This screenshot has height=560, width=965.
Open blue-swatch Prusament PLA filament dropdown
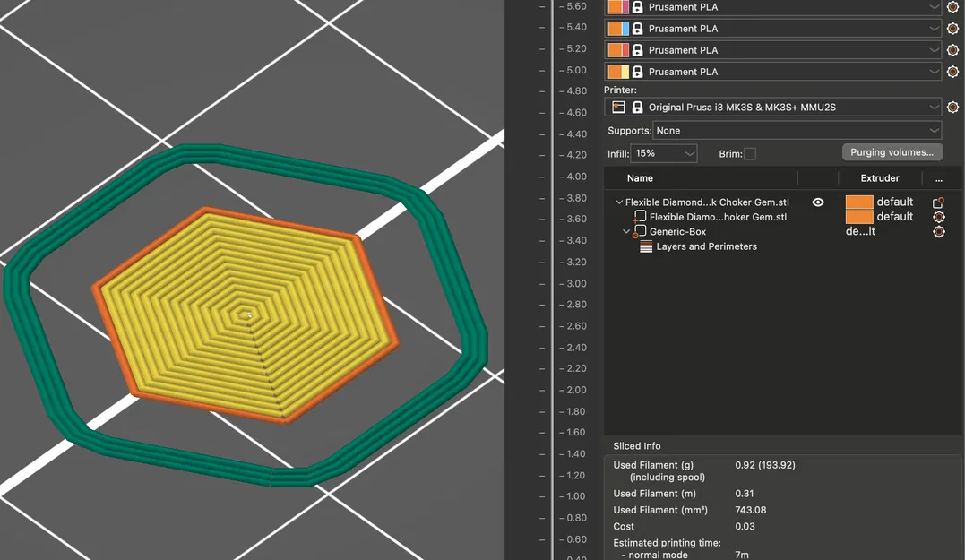point(772,29)
